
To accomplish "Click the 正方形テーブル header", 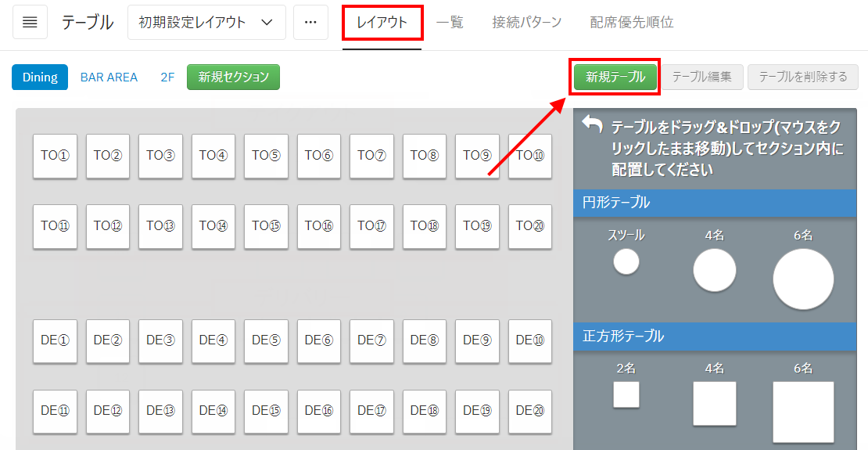I will [x=716, y=337].
